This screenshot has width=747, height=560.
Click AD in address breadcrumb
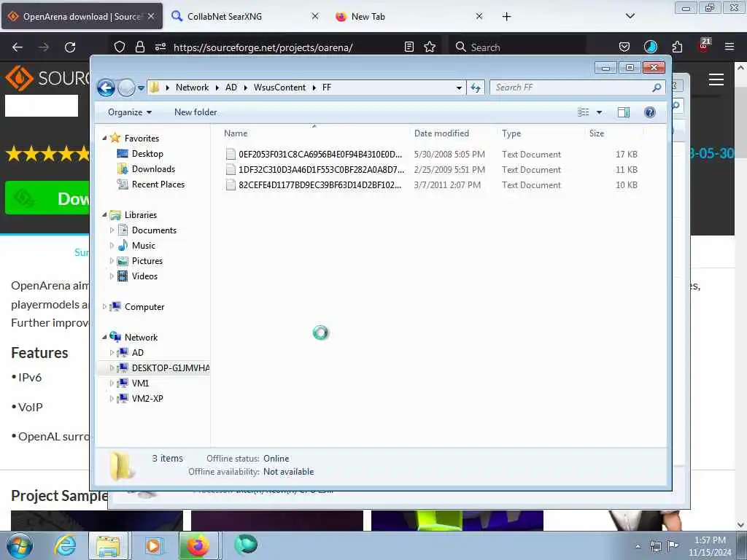coord(231,87)
